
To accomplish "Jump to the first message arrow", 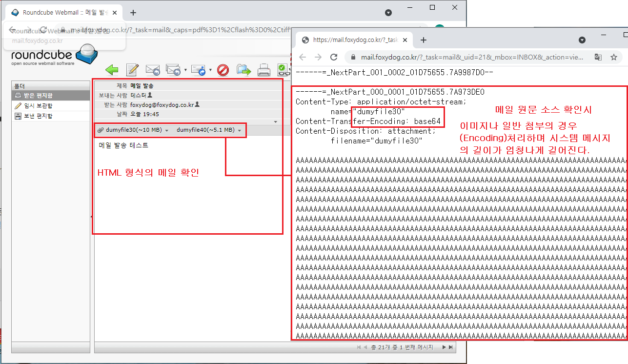I will 360,347.
